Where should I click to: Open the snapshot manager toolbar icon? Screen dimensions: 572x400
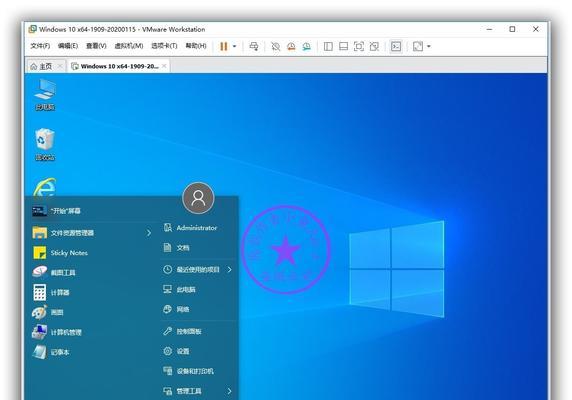coord(306,46)
